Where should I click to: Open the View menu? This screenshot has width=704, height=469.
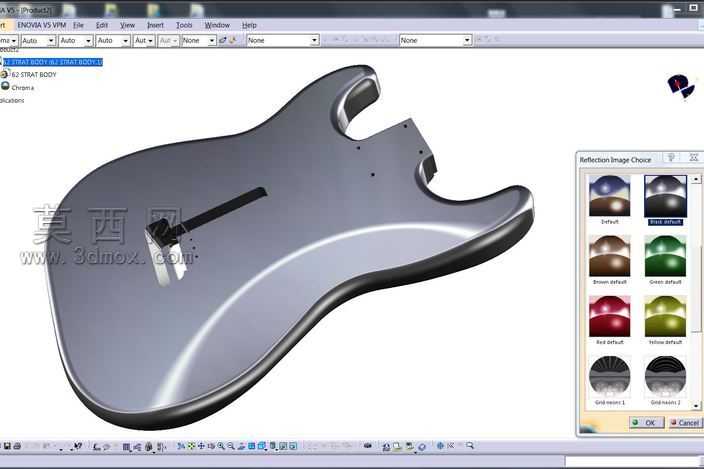tap(128, 25)
